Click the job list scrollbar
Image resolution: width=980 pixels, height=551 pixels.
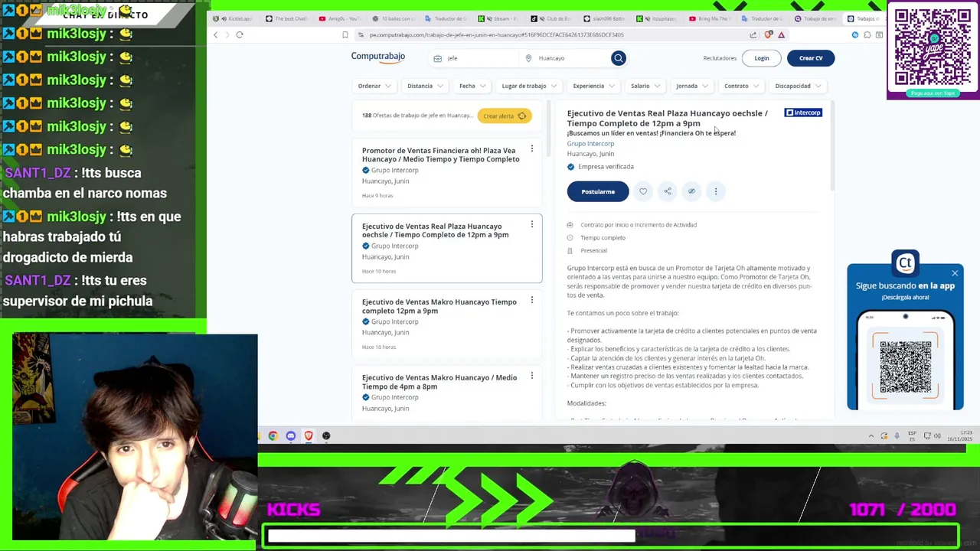(x=547, y=129)
